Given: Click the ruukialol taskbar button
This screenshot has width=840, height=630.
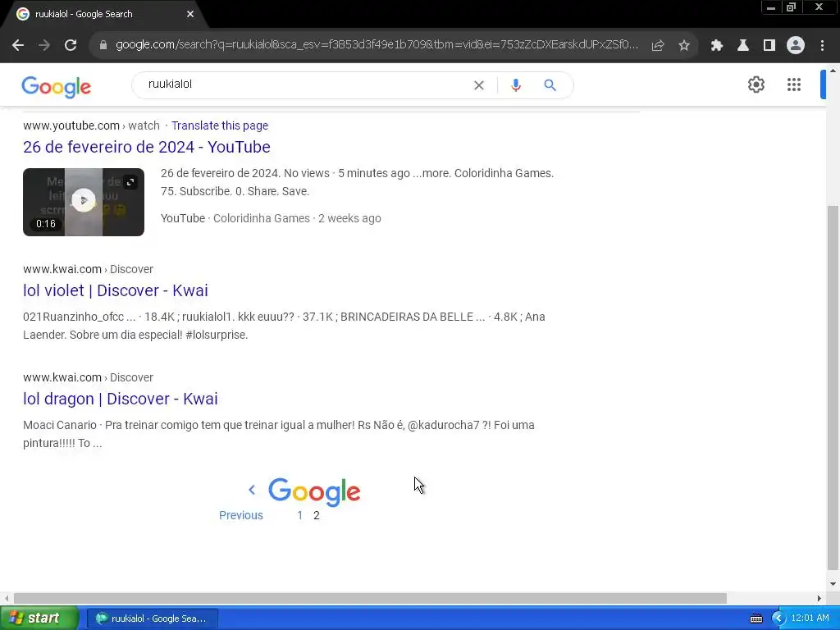Looking at the screenshot, I should (152, 619).
